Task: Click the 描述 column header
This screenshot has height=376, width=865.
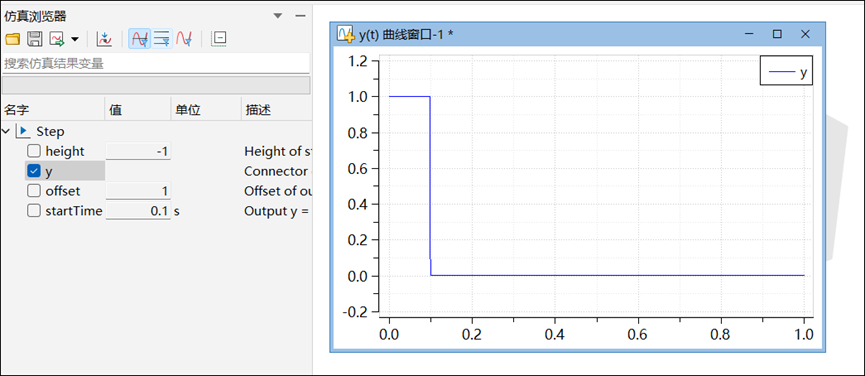Action: 277,110
